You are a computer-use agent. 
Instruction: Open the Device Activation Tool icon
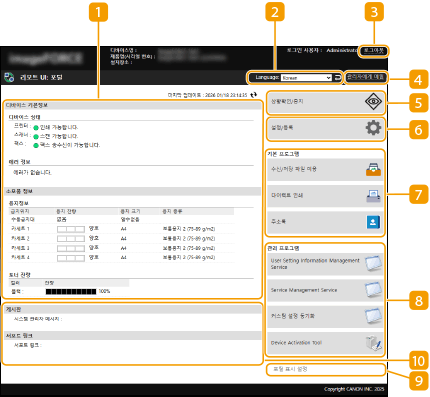(373, 343)
